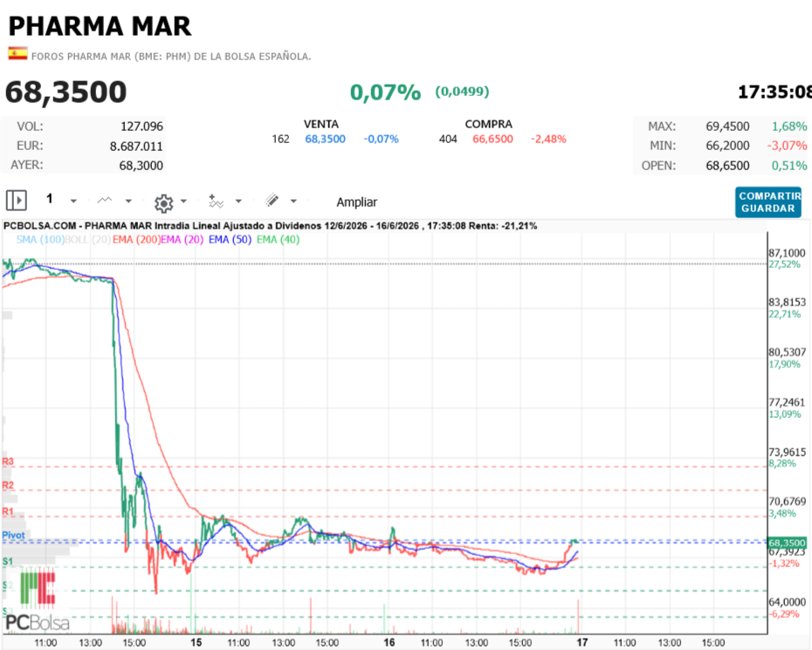Click the green 68,3500 price tag on axis

pyautogui.click(x=788, y=543)
